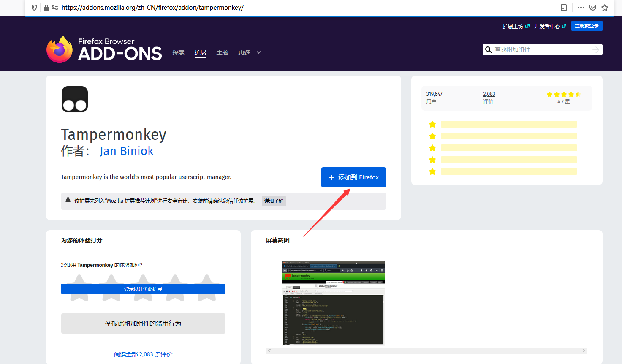Open the Tampermonkey screenshot thumbnail
622x364 pixels.
tap(334, 303)
